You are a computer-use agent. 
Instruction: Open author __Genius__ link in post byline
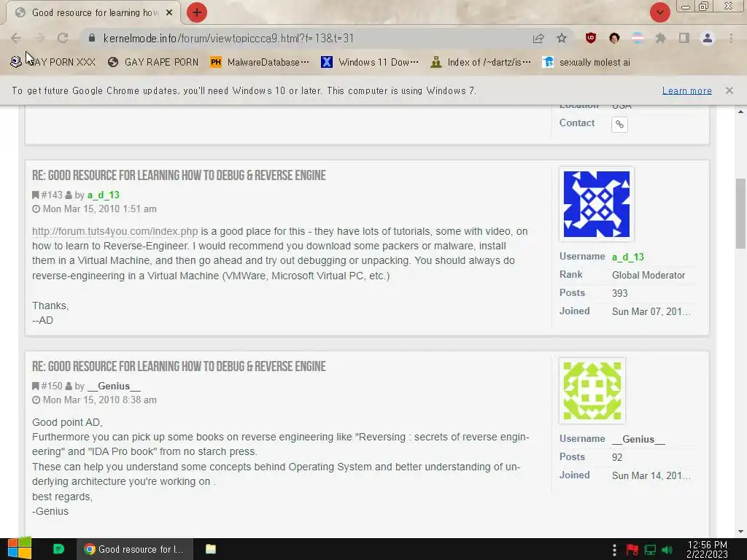tap(114, 386)
